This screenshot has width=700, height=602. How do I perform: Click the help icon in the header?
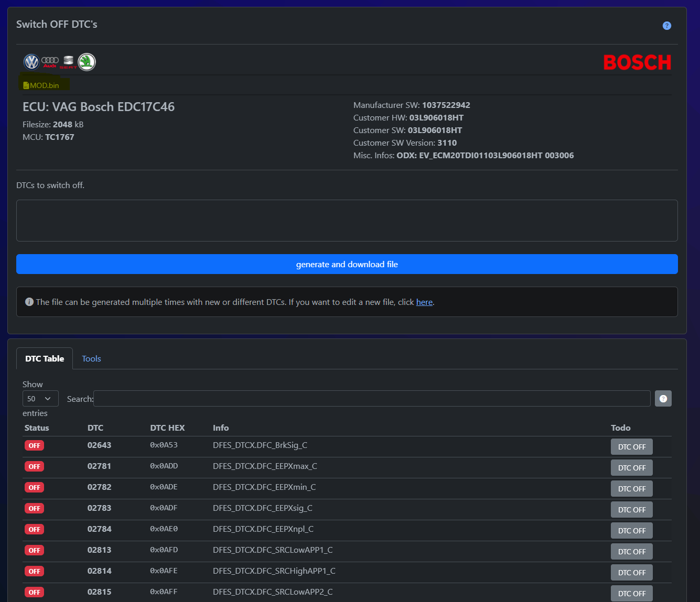click(x=666, y=26)
